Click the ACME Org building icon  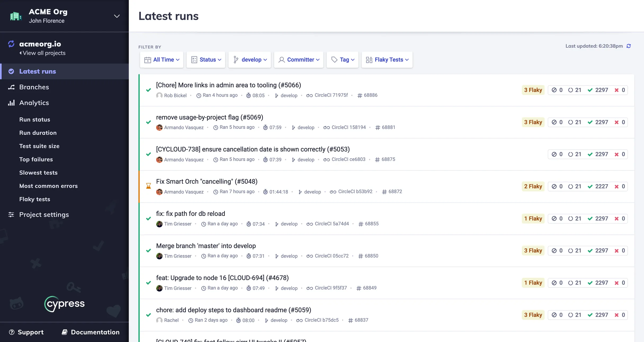tap(16, 16)
